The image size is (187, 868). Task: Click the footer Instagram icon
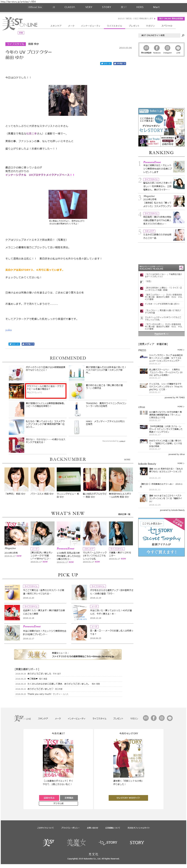(x=162, y=718)
